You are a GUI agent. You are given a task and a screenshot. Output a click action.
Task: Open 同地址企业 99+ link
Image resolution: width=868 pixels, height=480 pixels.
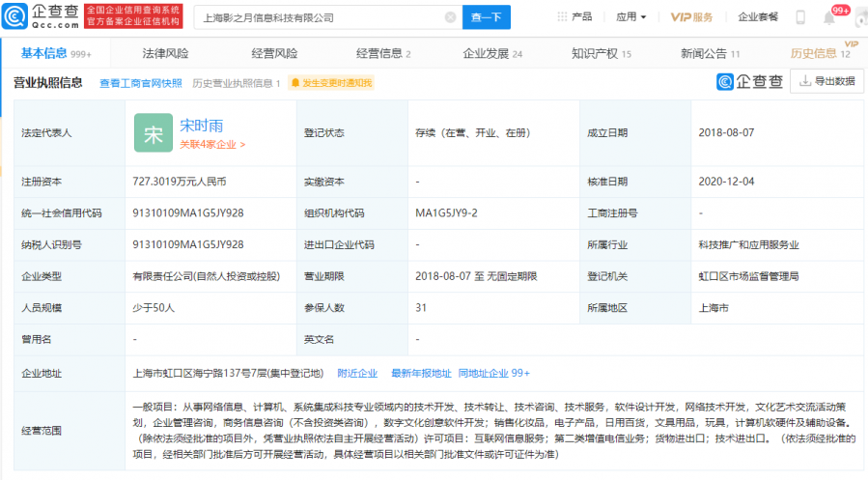coord(493,373)
